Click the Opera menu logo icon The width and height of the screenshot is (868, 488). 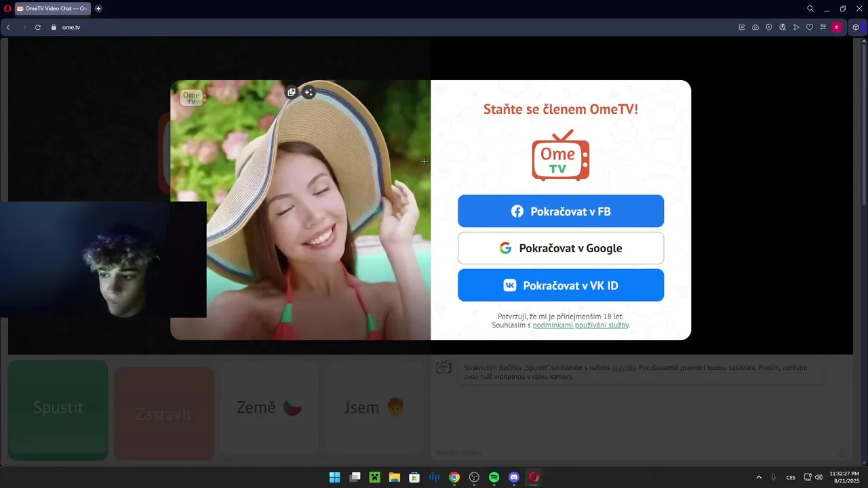pos(7,9)
